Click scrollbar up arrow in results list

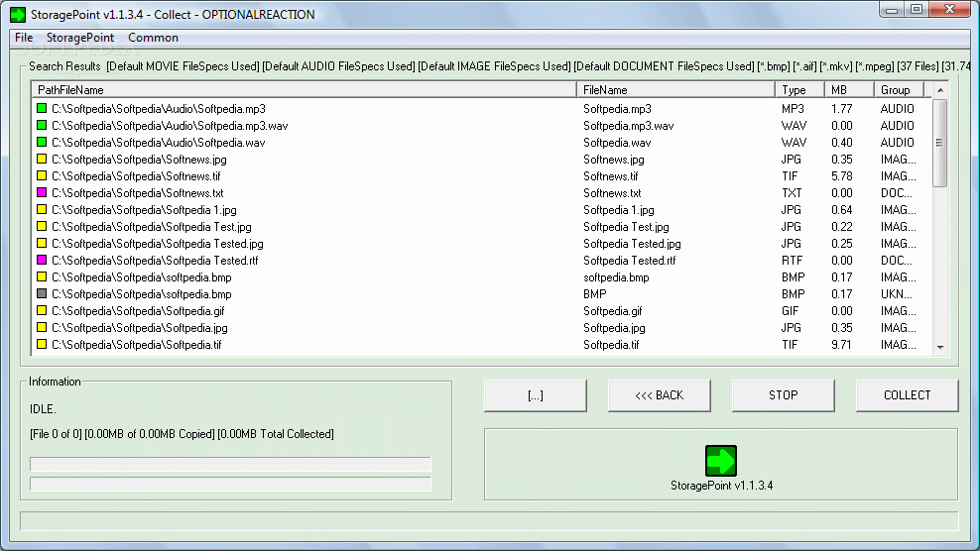(x=940, y=90)
